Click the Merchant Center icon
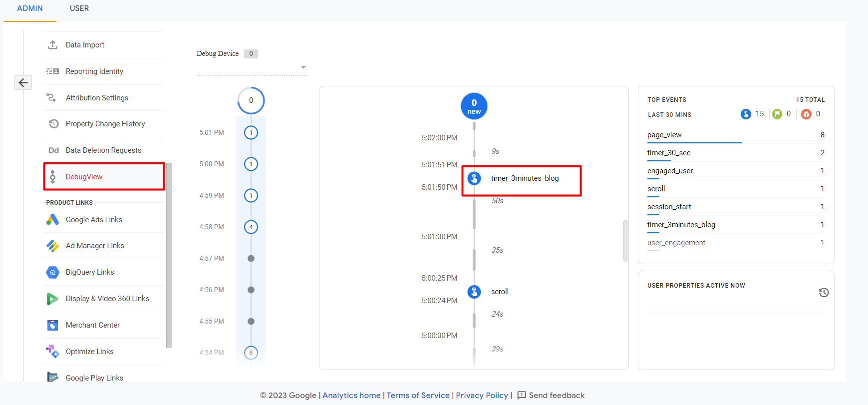This screenshot has height=405, width=868. 52,325
